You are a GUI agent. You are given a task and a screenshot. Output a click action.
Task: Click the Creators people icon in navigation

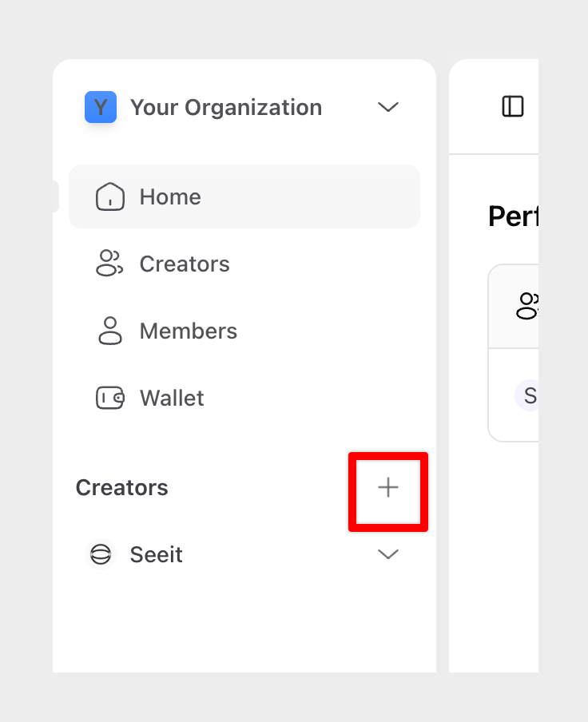pos(109,264)
